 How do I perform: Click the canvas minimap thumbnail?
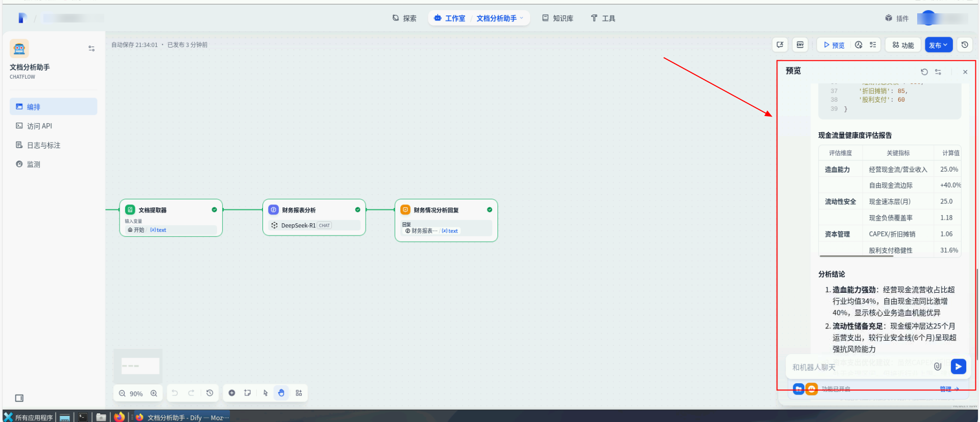(138, 366)
